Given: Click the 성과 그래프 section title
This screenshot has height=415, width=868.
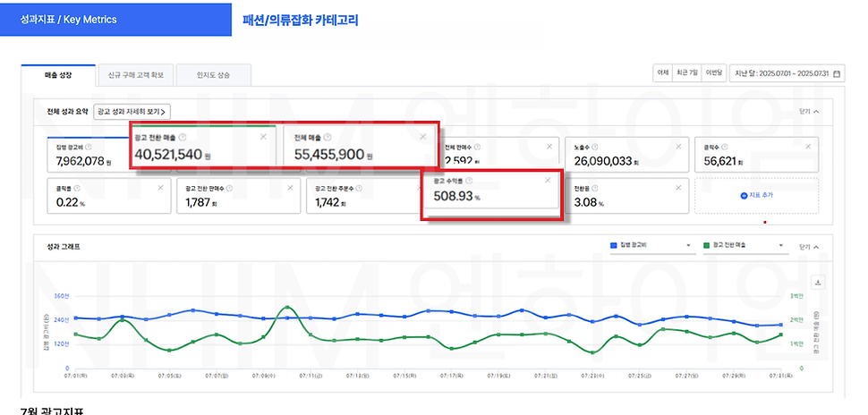Looking at the screenshot, I should tap(64, 248).
